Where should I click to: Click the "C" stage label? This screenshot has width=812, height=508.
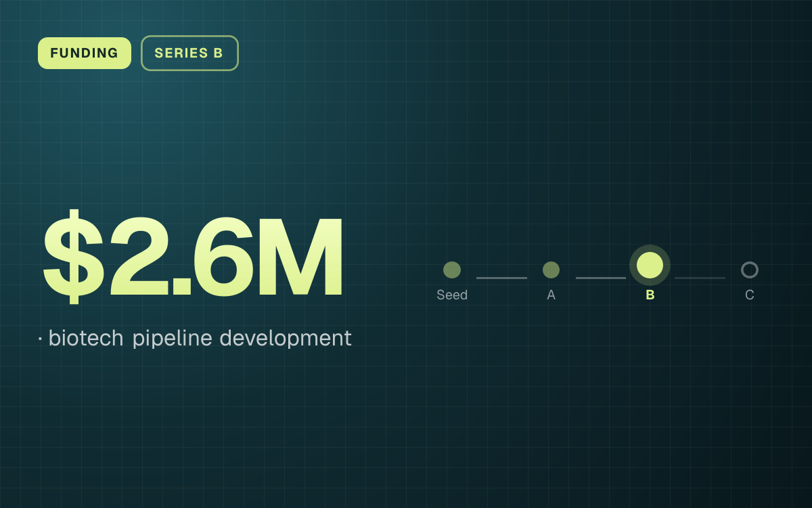tap(749, 295)
